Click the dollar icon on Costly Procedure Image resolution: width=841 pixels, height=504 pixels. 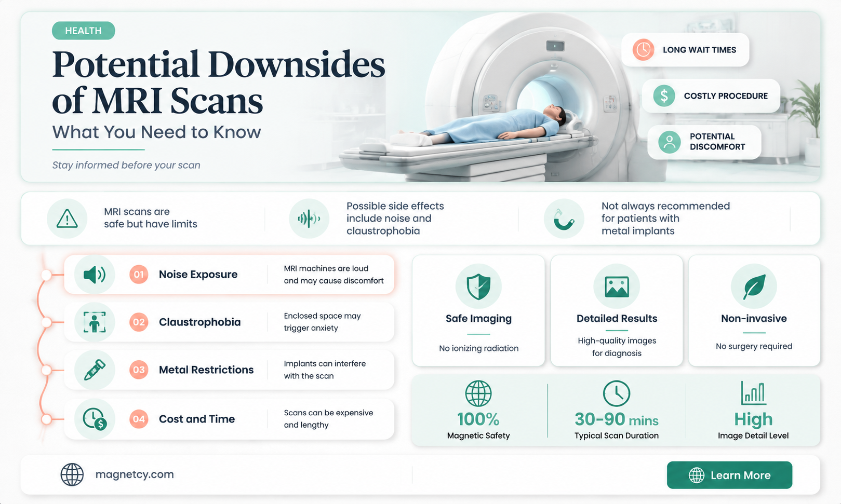pyautogui.click(x=664, y=96)
